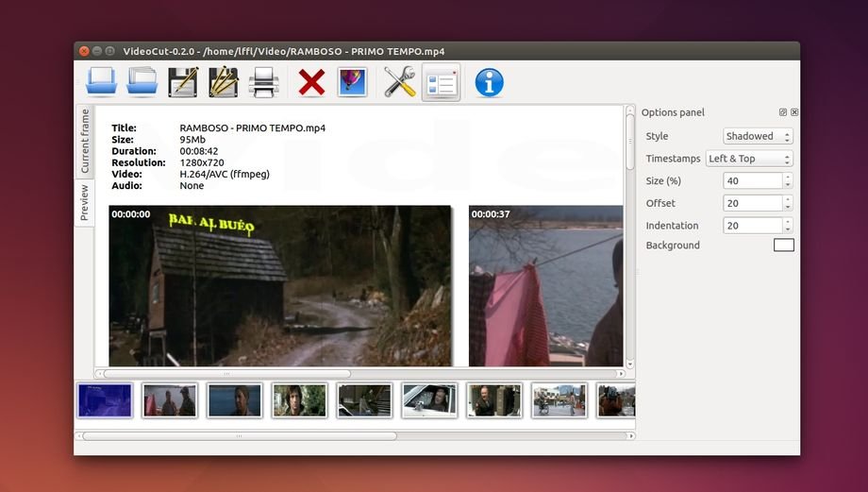Switch to the Current frame tab
Viewport: 868px width, 492px height.
tap(84, 141)
